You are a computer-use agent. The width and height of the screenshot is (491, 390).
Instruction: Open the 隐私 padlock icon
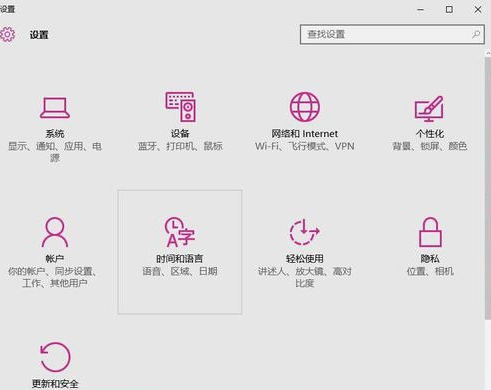[x=430, y=232]
